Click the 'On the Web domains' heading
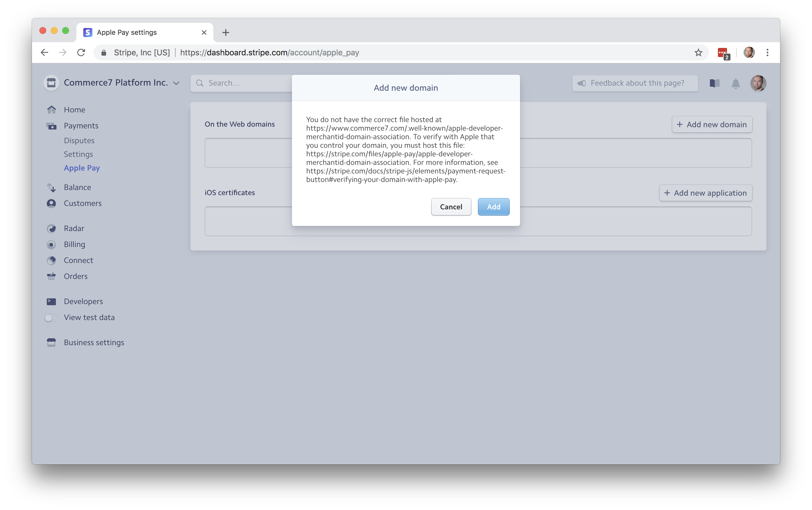This screenshot has width=812, height=510. point(240,124)
